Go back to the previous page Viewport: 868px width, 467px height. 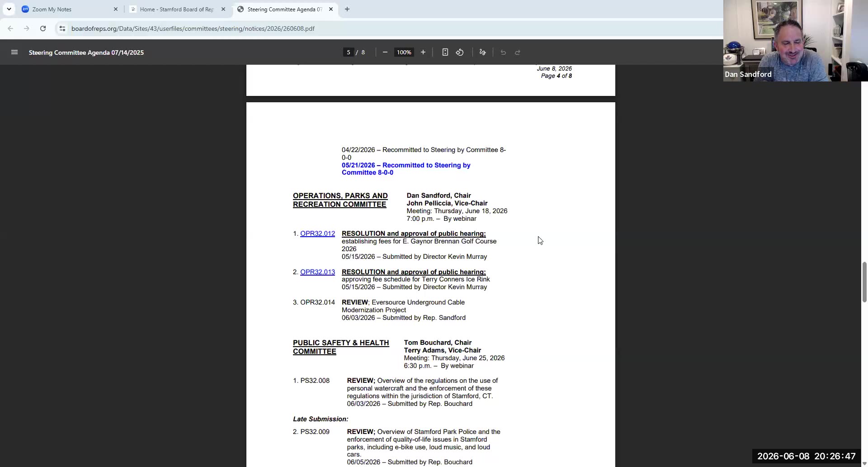click(10, 29)
